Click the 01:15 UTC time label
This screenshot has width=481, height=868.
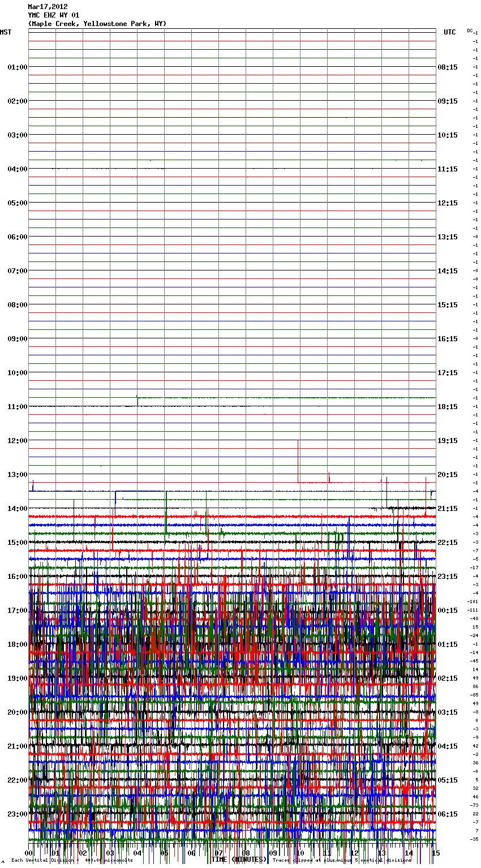[x=448, y=644]
